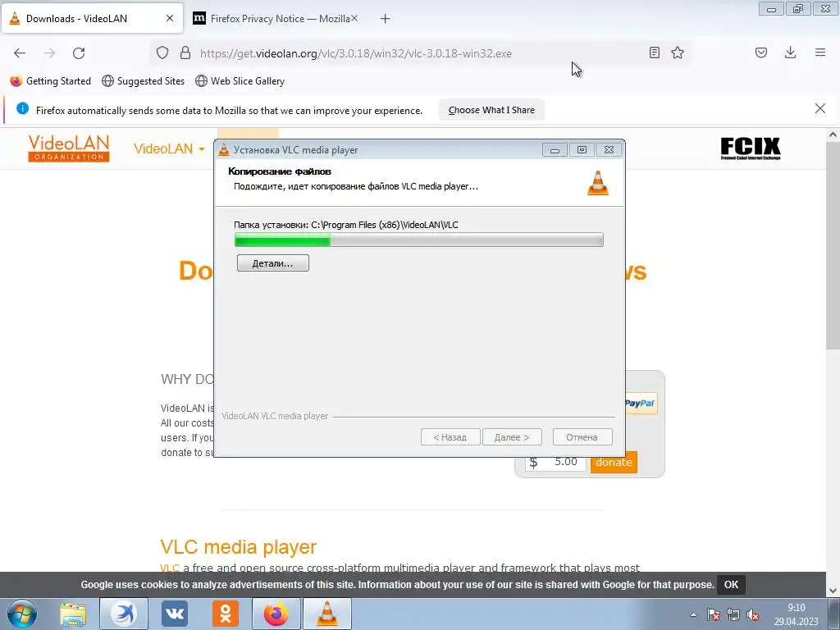
Task: Open the Action Center flag tray icon
Action: click(x=713, y=614)
